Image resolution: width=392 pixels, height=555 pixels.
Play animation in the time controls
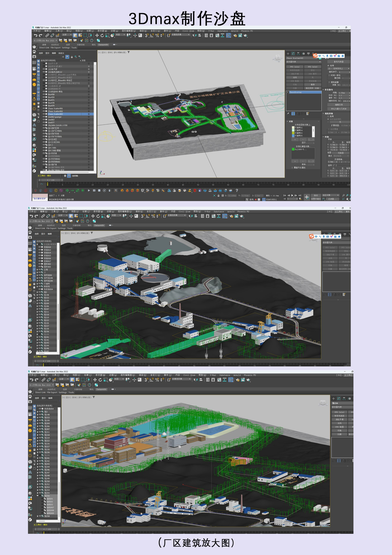[x=292, y=196]
